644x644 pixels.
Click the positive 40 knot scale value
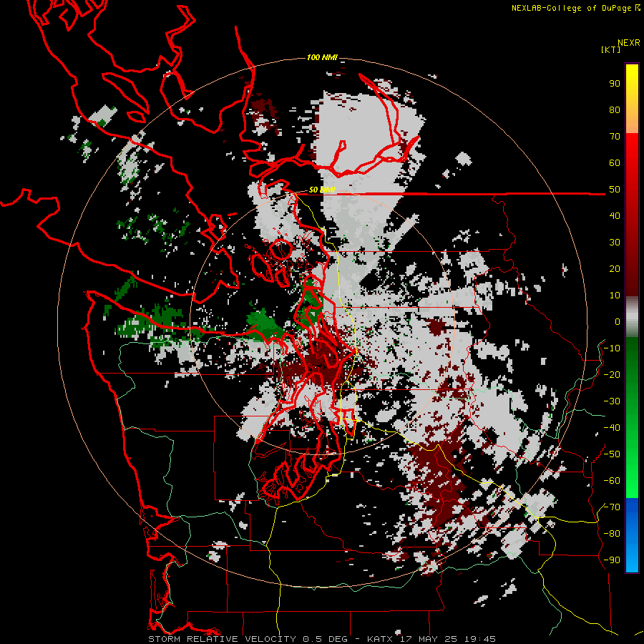click(615, 216)
